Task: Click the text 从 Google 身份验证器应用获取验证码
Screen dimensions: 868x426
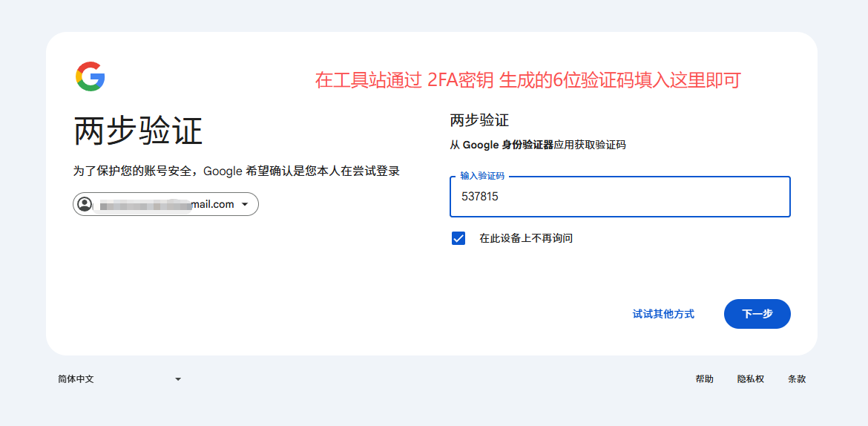Action: (x=538, y=145)
